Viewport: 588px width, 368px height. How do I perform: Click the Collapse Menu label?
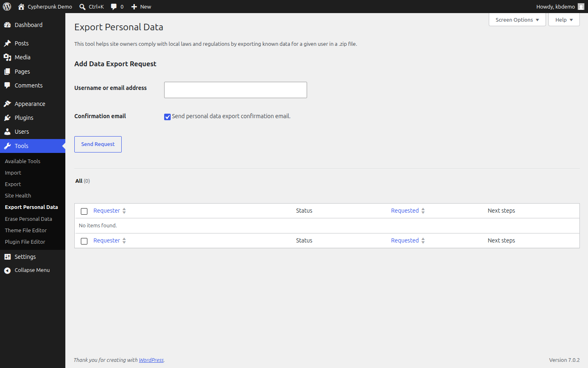[x=32, y=270]
